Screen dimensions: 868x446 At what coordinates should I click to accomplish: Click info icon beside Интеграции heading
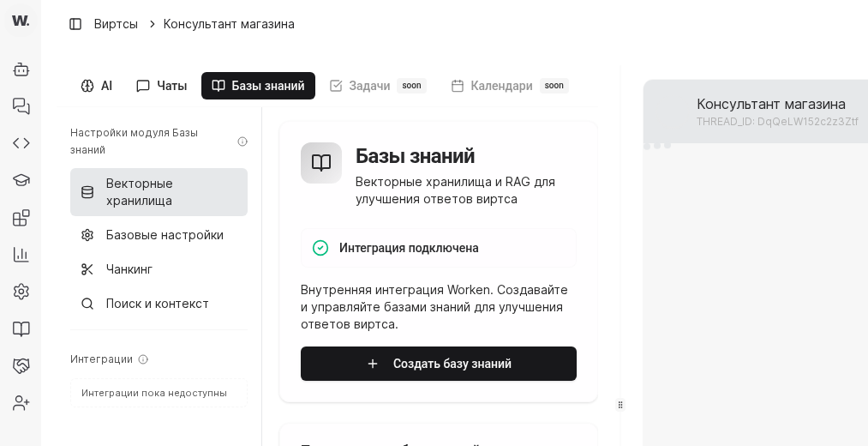[x=143, y=359]
